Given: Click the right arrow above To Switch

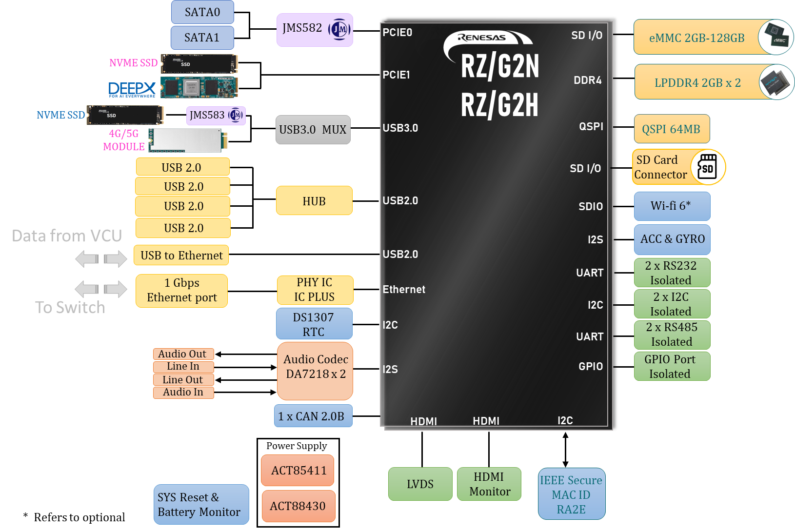Looking at the screenshot, I should [115, 289].
